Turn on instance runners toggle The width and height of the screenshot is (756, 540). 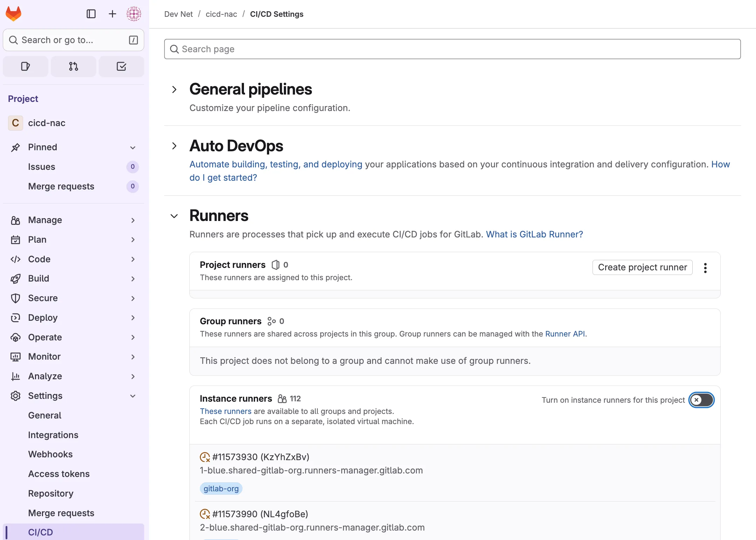click(701, 400)
